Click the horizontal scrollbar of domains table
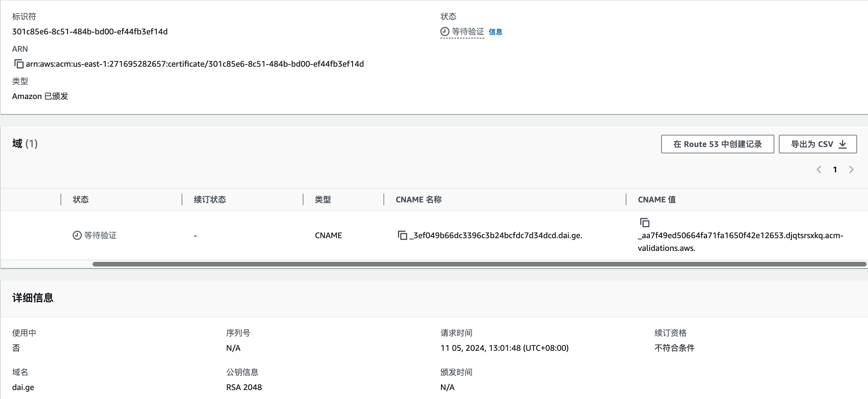868x399 pixels. (479, 264)
